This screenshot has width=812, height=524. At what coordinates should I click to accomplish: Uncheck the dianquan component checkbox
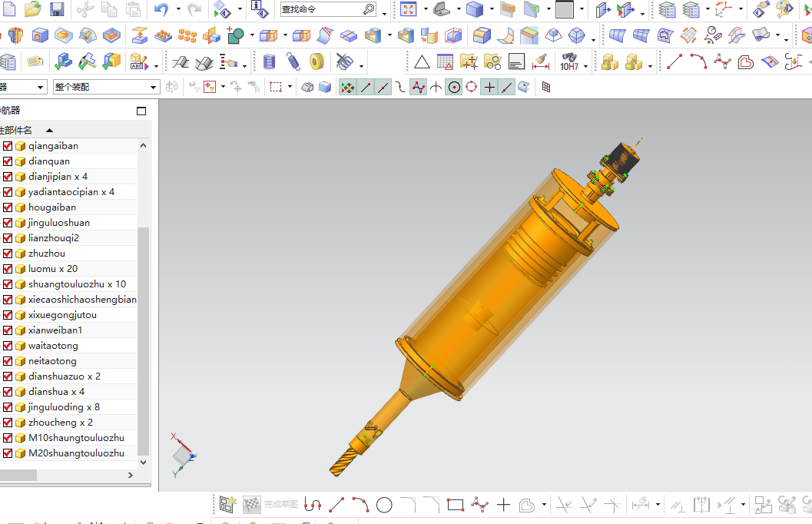point(8,161)
